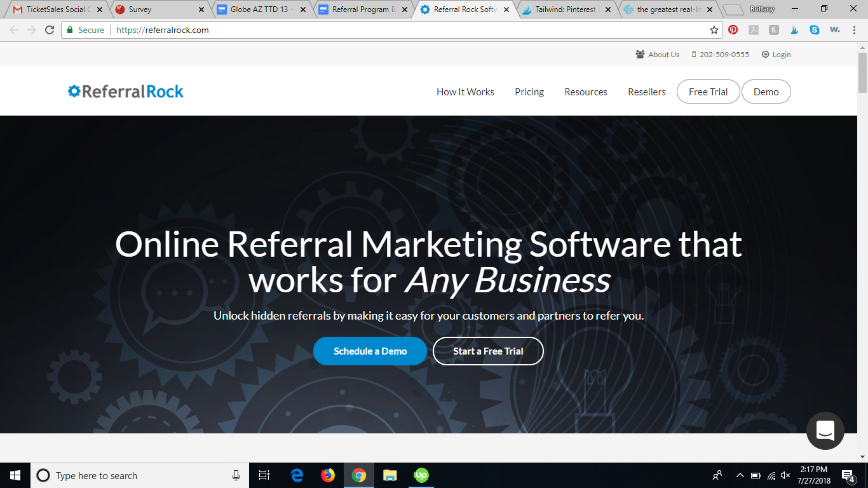This screenshot has width=868, height=488.
Task: Open the Resellers page
Action: tap(647, 91)
